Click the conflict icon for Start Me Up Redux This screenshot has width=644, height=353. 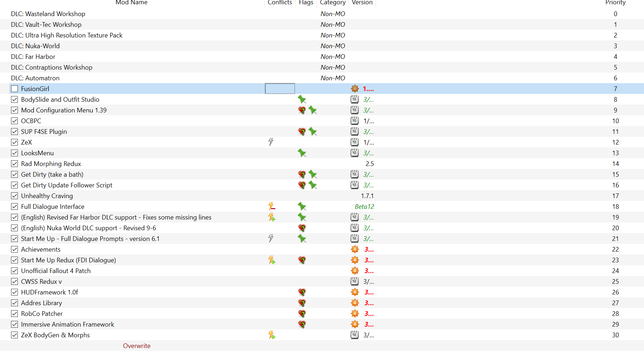point(272,260)
